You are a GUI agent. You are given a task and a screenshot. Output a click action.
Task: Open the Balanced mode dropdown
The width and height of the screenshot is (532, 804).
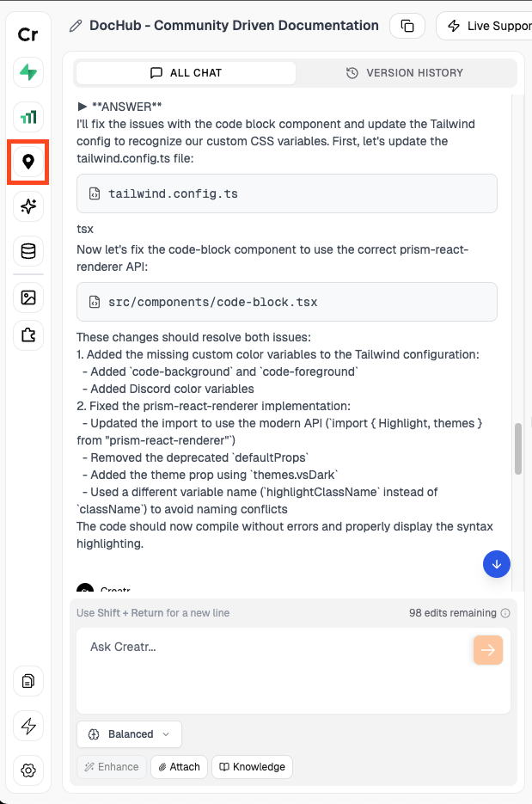tap(129, 734)
